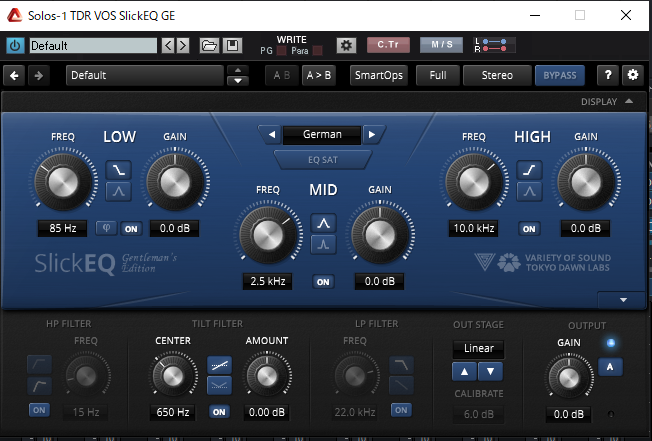
Task: Select HP filter gentle slope icon
Action: (40, 365)
